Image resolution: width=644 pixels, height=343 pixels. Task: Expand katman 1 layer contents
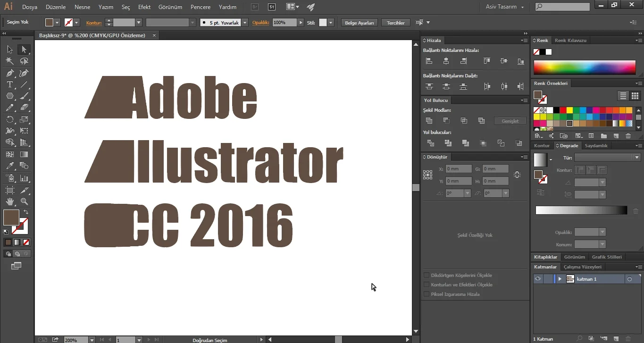pyautogui.click(x=560, y=279)
